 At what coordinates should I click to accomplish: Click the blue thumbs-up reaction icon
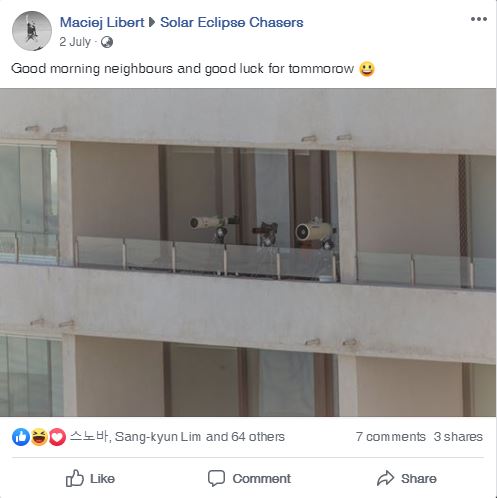tap(21, 437)
